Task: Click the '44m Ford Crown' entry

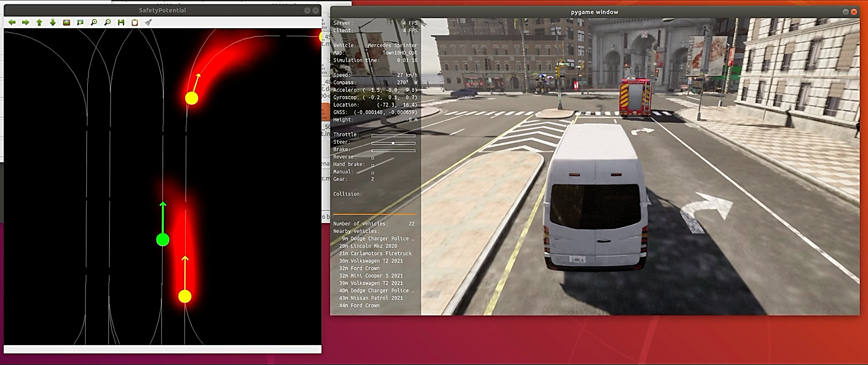Action: click(359, 306)
